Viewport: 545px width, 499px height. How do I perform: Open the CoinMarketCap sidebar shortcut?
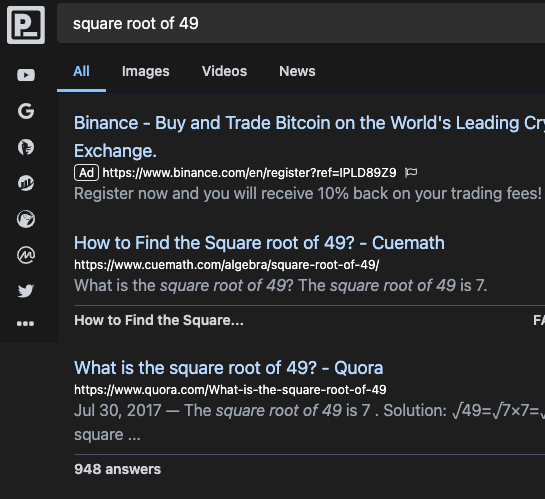coord(26,255)
